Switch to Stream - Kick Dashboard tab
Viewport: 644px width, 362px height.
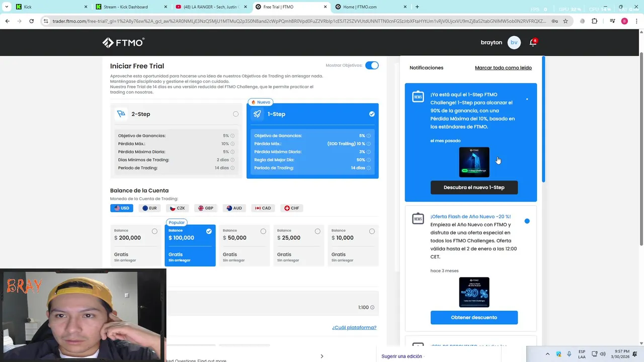pyautogui.click(x=131, y=7)
